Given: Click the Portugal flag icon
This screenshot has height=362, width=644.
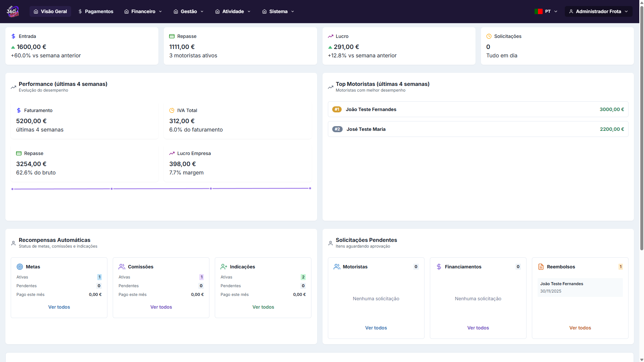Looking at the screenshot, I should (x=539, y=11).
